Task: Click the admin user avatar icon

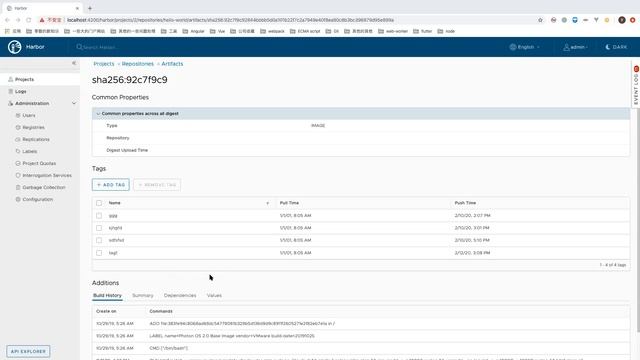Action: (567, 47)
